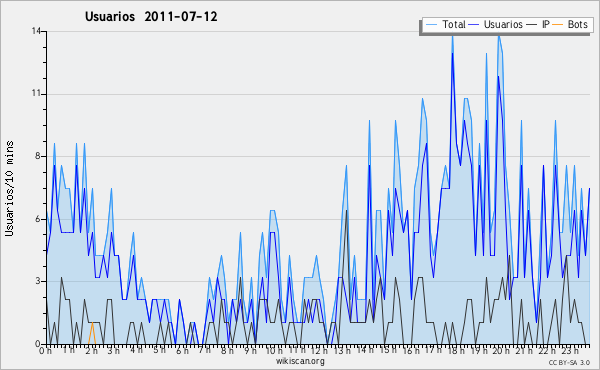
Task: Click the y-axis value '3'
Action: (x=38, y=281)
